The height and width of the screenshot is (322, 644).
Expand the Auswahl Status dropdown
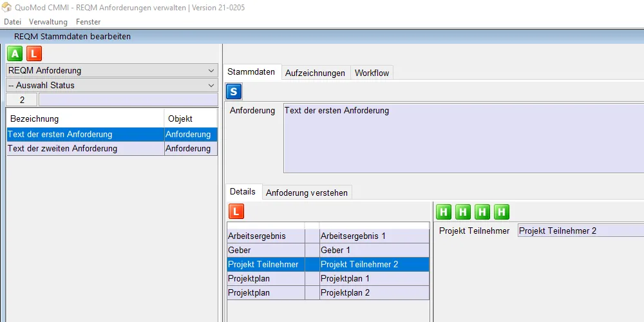point(112,85)
